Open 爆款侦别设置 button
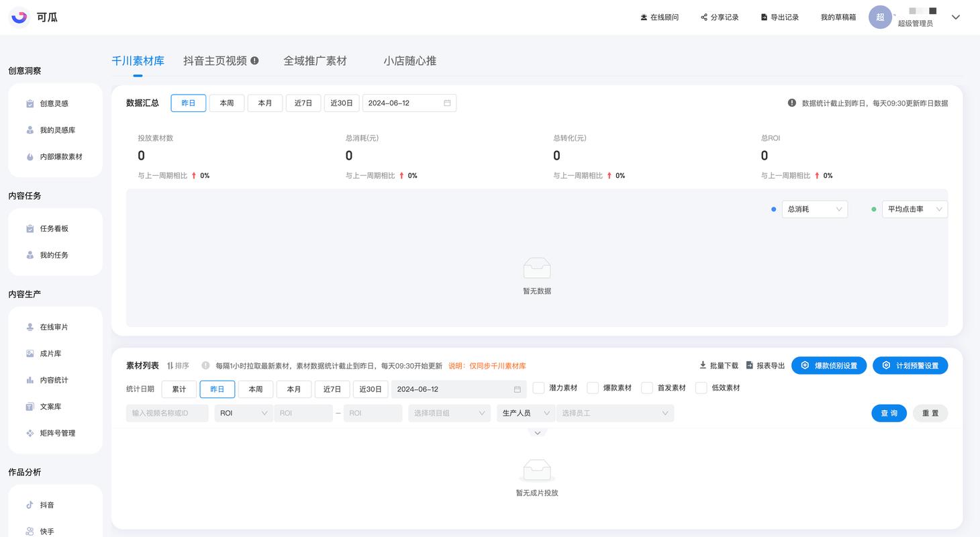The height and width of the screenshot is (537, 980). coord(829,366)
